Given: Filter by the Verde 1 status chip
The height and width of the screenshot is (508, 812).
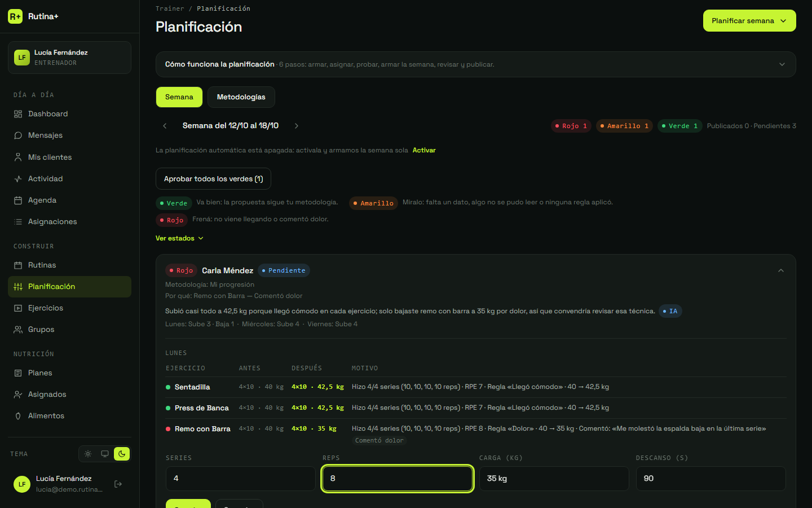Looking at the screenshot, I should [679, 126].
